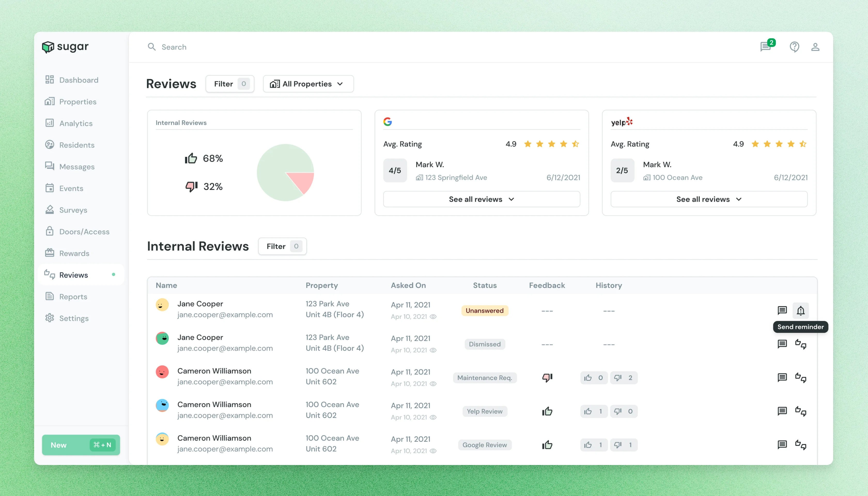The image size is (868, 496).
Task: Click into the Search field
Action: pyautogui.click(x=273, y=47)
